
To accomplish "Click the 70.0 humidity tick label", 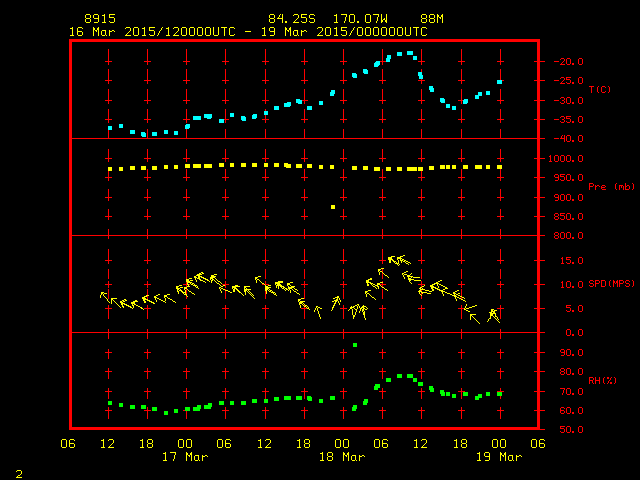I will point(571,392).
